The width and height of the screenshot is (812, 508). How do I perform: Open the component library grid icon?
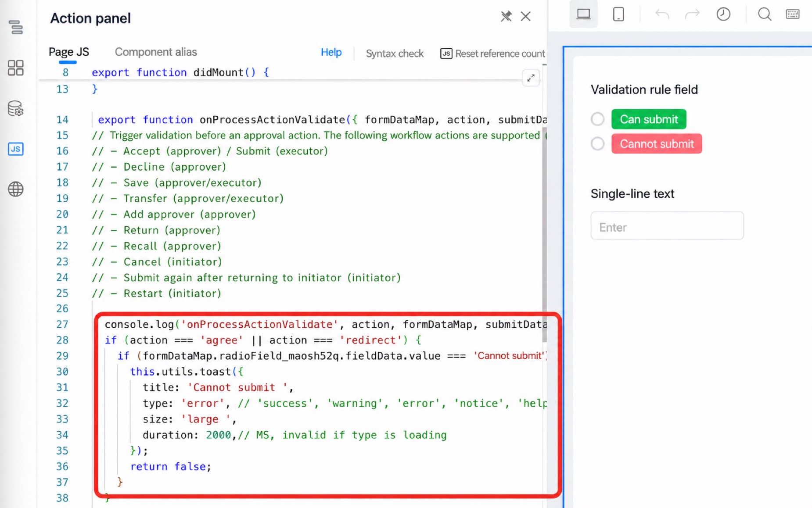click(16, 68)
